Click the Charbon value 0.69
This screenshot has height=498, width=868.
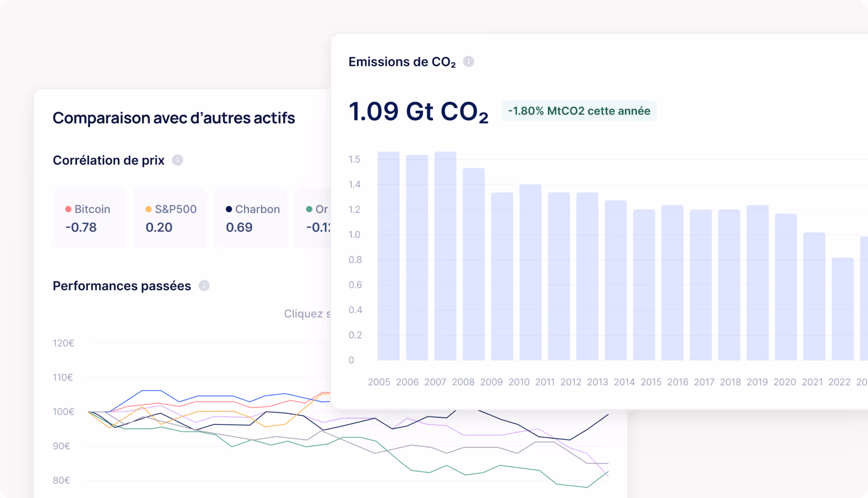pos(239,227)
